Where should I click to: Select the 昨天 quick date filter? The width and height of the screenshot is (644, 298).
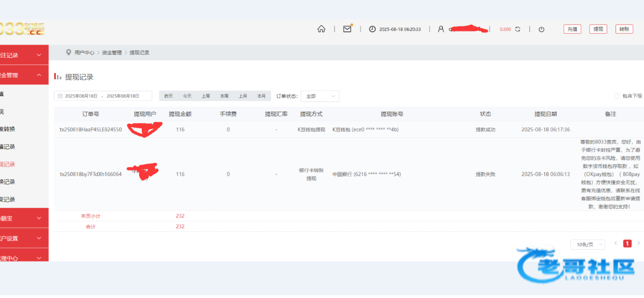click(169, 96)
